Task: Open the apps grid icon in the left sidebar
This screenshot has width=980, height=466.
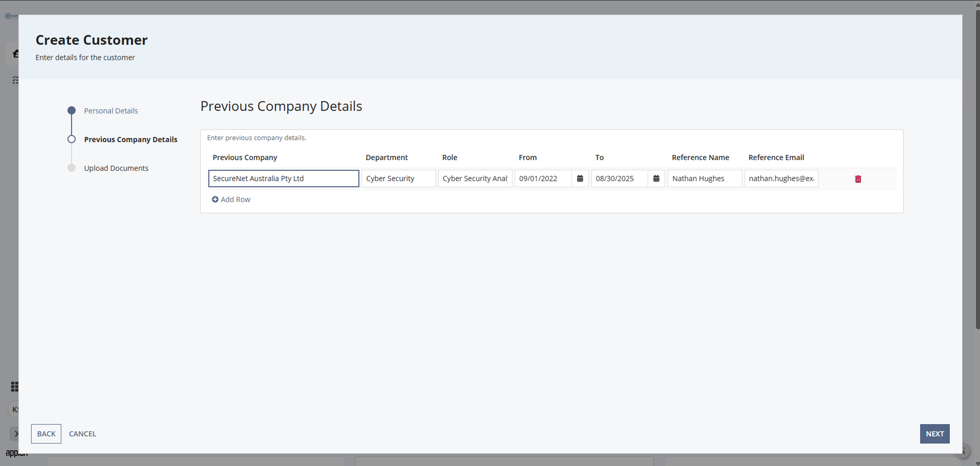Action: [x=15, y=387]
